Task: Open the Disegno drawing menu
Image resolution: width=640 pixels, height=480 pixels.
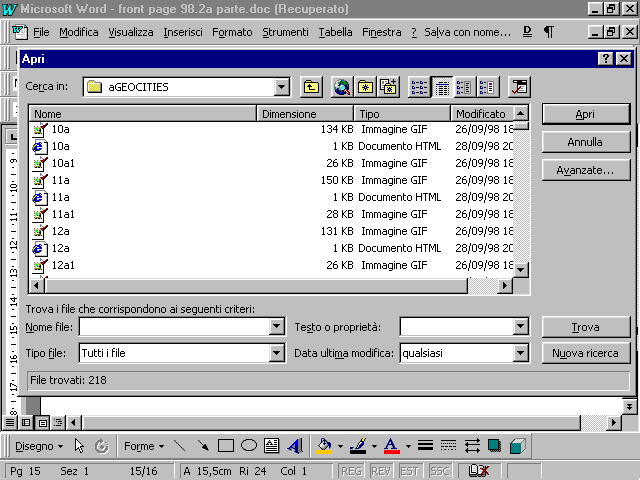Action: 39,446
